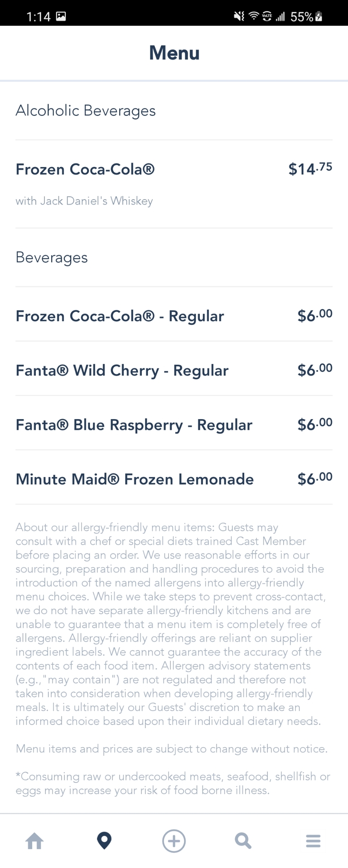This screenshot has width=348, height=868.
Task: Tap the circled plus icon
Action: [x=174, y=841]
